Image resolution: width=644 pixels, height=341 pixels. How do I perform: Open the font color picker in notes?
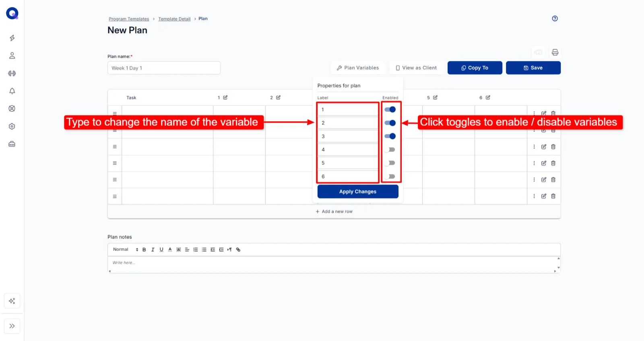coord(170,250)
